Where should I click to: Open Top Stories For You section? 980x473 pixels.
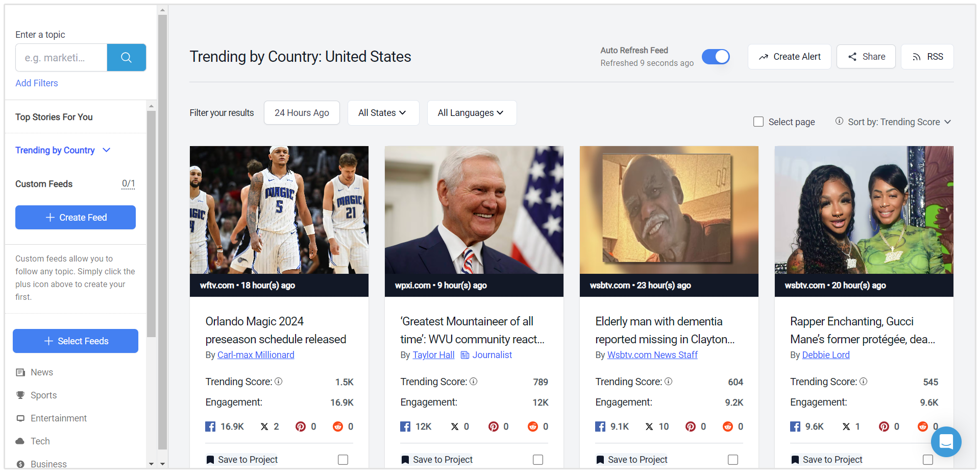tap(54, 117)
